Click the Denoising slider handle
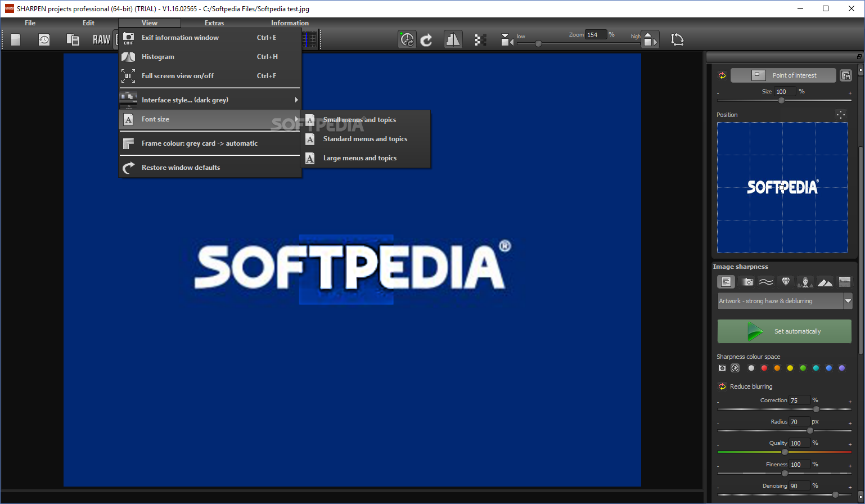865x504 pixels. coord(835,494)
